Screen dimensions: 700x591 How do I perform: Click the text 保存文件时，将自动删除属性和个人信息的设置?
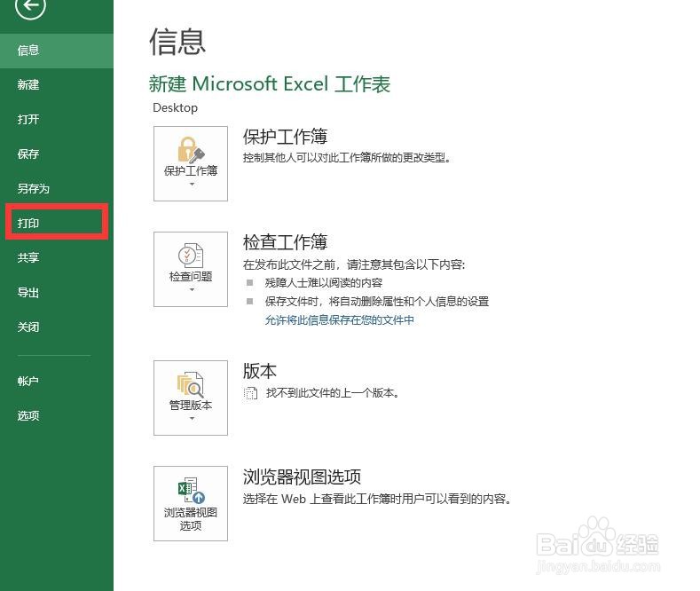pyautogui.click(x=377, y=302)
